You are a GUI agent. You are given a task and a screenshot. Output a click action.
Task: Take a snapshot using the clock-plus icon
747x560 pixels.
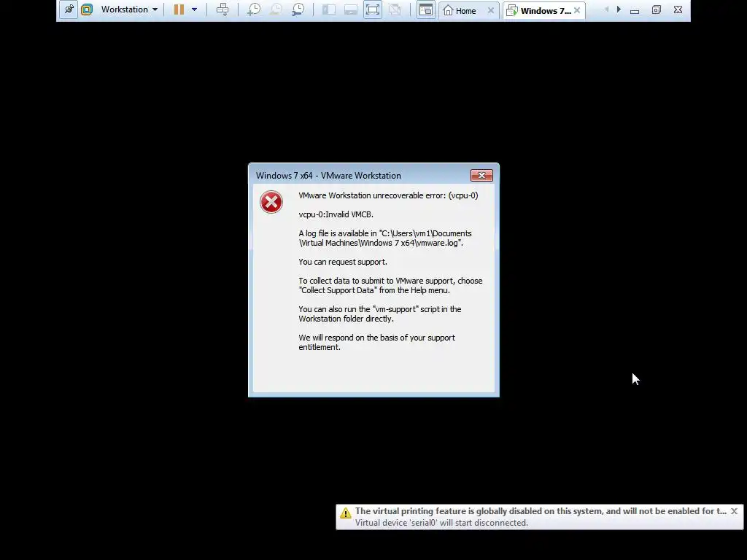(253, 9)
